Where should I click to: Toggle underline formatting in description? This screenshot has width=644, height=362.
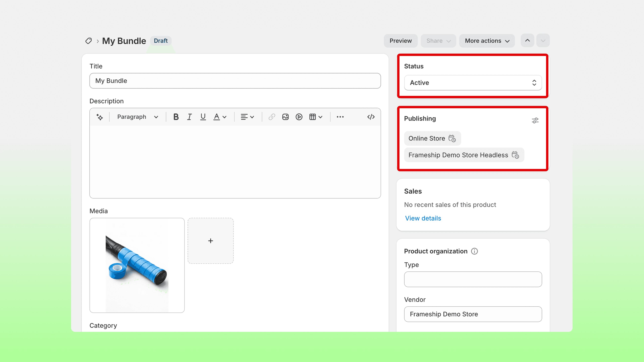[203, 117]
